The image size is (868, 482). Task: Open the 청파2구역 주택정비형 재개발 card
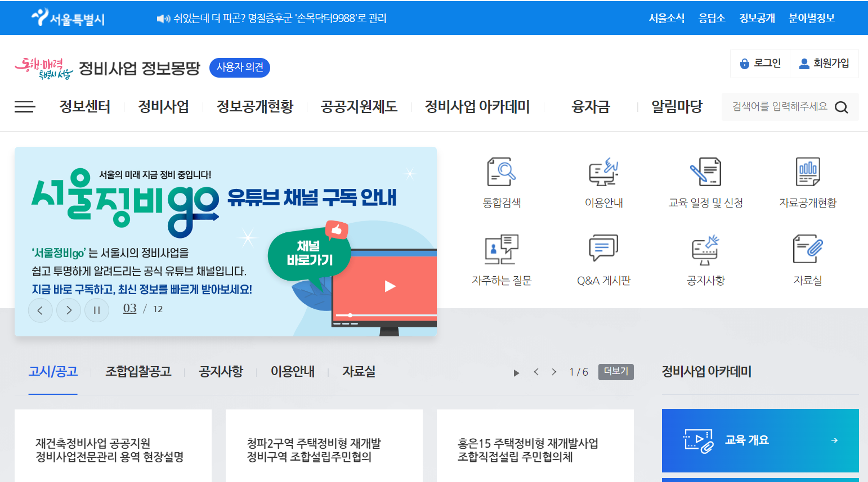click(x=324, y=446)
